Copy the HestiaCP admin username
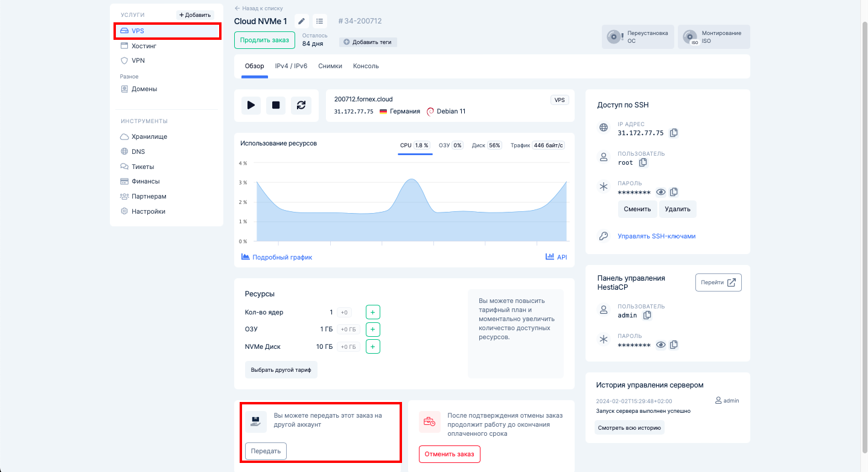868x472 pixels. tap(647, 315)
